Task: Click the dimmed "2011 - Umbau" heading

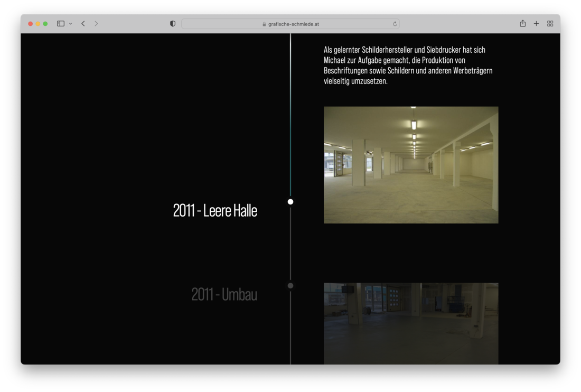Action: click(224, 294)
